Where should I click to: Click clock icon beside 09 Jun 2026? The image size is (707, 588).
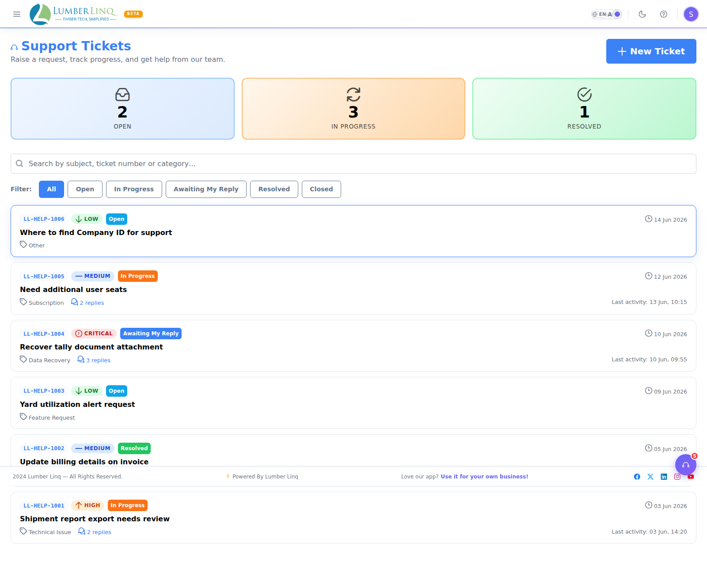point(649,391)
